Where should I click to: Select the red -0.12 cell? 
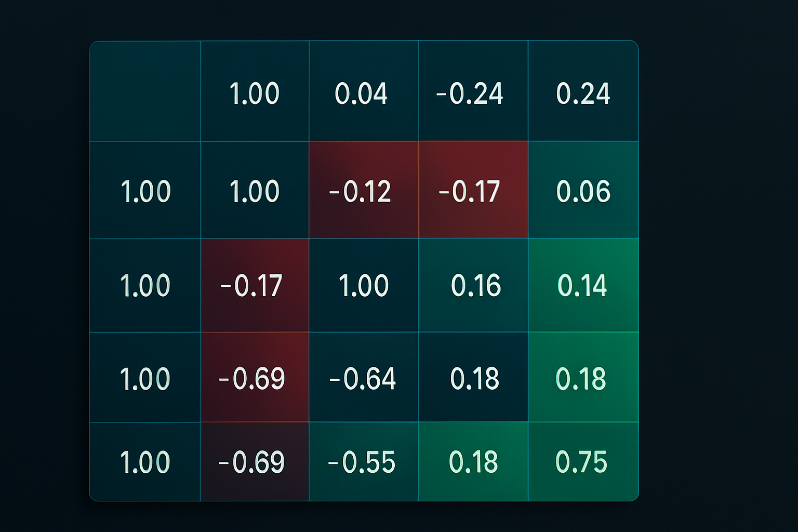pos(362,191)
